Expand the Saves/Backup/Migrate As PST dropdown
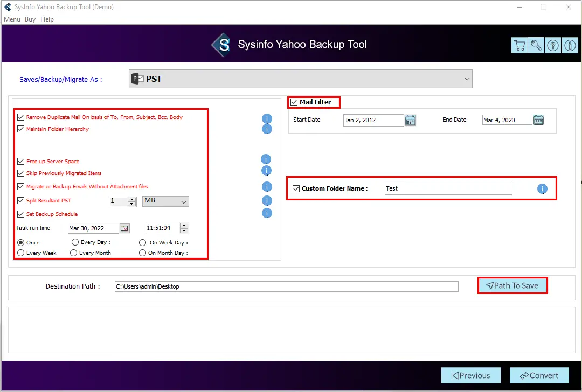582x392 pixels. pos(467,79)
